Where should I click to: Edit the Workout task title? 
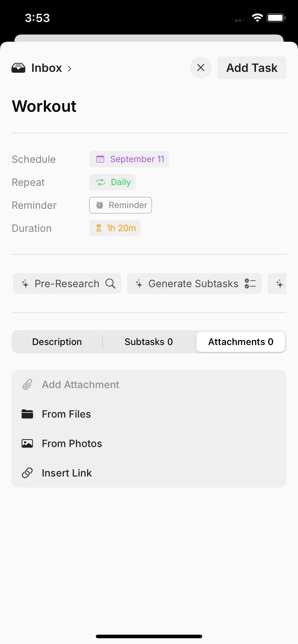click(x=44, y=106)
